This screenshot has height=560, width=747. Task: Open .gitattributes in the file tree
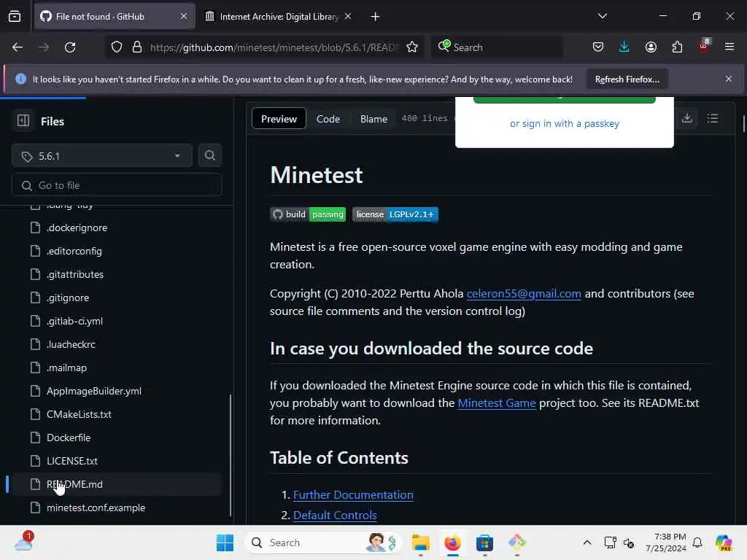[x=75, y=274]
